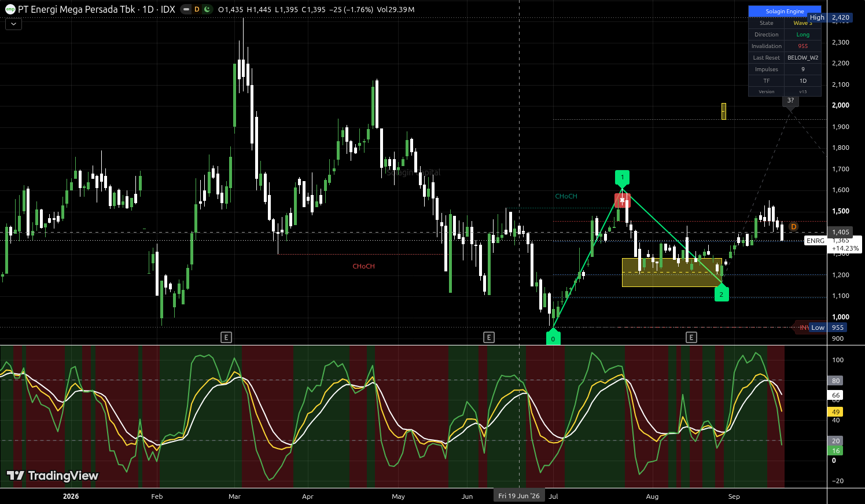Select the grey 3? projected wave label
This screenshot has width=865, height=504.
(790, 101)
